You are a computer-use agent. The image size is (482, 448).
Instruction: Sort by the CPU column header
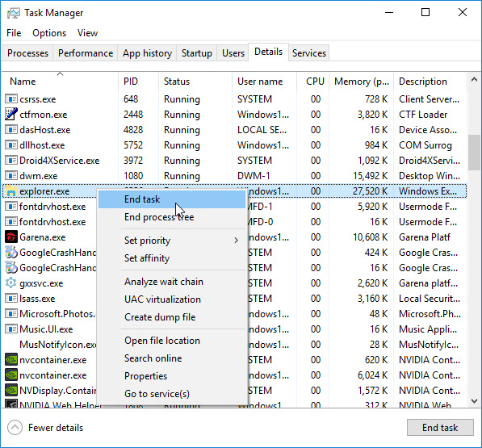tap(313, 82)
